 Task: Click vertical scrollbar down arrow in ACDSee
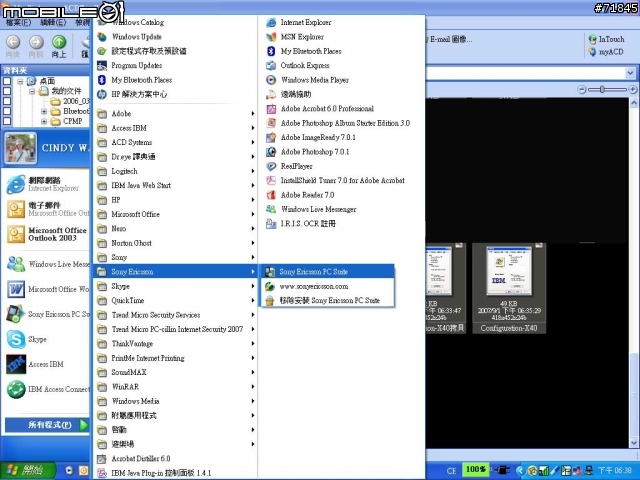[x=634, y=442]
